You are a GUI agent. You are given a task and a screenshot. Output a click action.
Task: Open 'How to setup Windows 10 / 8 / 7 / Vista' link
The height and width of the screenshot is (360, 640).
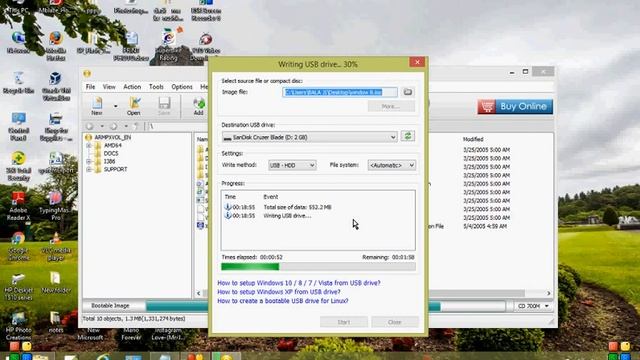pos(299,283)
